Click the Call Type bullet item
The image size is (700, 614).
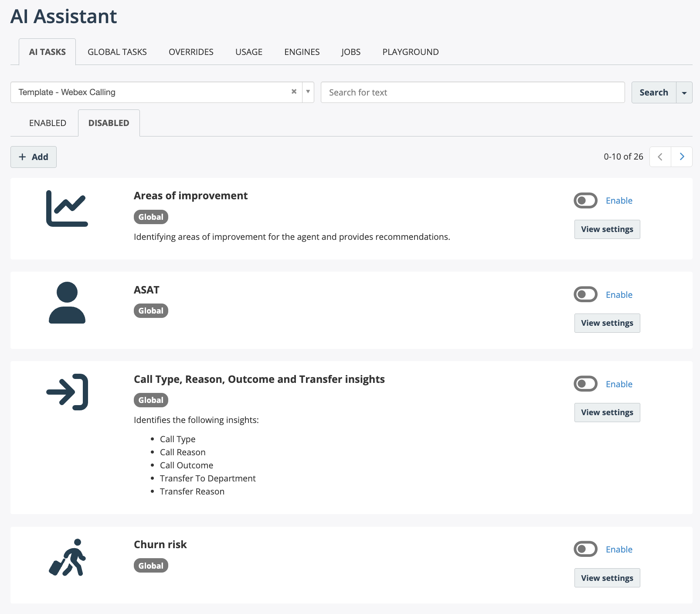coord(177,439)
